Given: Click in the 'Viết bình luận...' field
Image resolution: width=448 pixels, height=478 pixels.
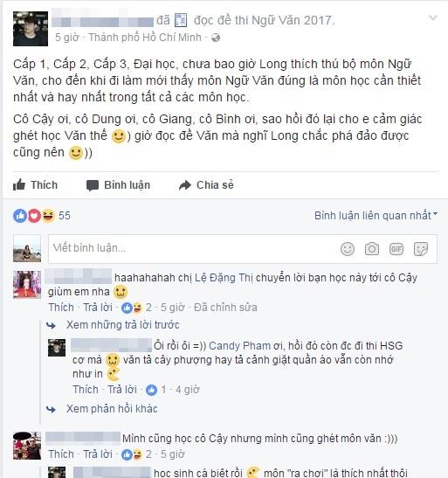Looking at the screenshot, I should 194,248.
